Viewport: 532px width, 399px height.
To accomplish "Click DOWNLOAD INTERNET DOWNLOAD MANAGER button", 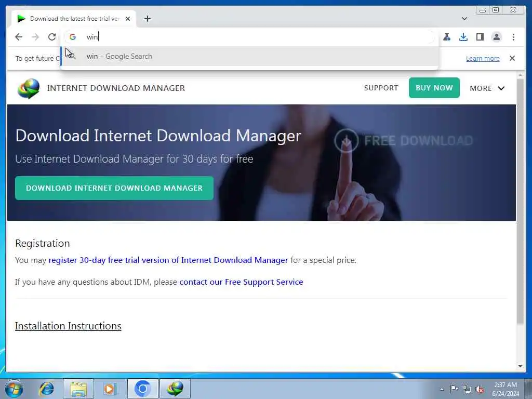I will [x=114, y=188].
